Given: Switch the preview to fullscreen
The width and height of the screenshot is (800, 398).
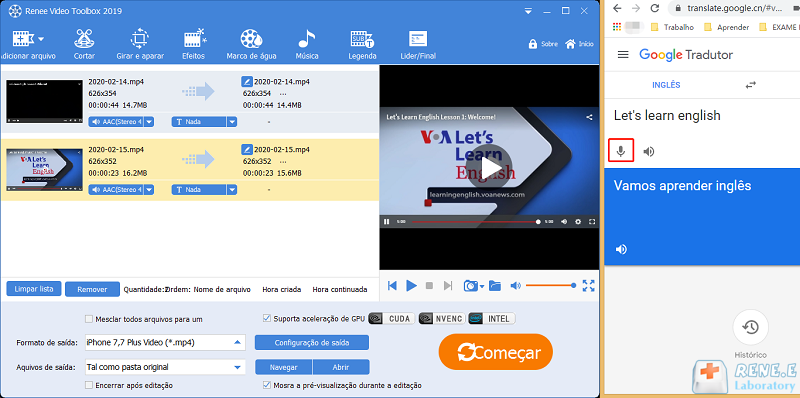Looking at the screenshot, I should pyautogui.click(x=588, y=286).
